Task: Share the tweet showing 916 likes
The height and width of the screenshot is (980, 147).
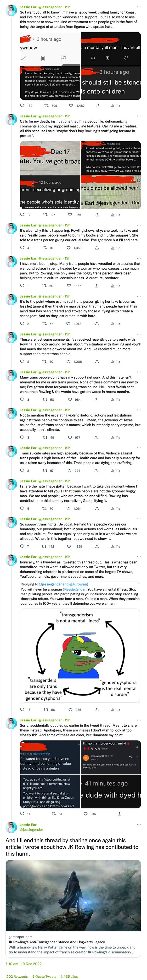Action: 119,814
